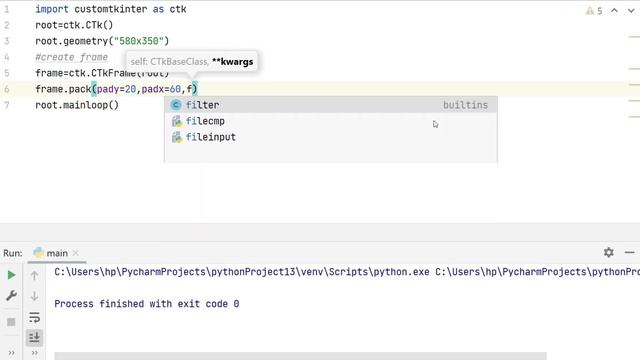The image size is (640, 360).
Task: Open Run panel settings gear
Action: (609, 253)
